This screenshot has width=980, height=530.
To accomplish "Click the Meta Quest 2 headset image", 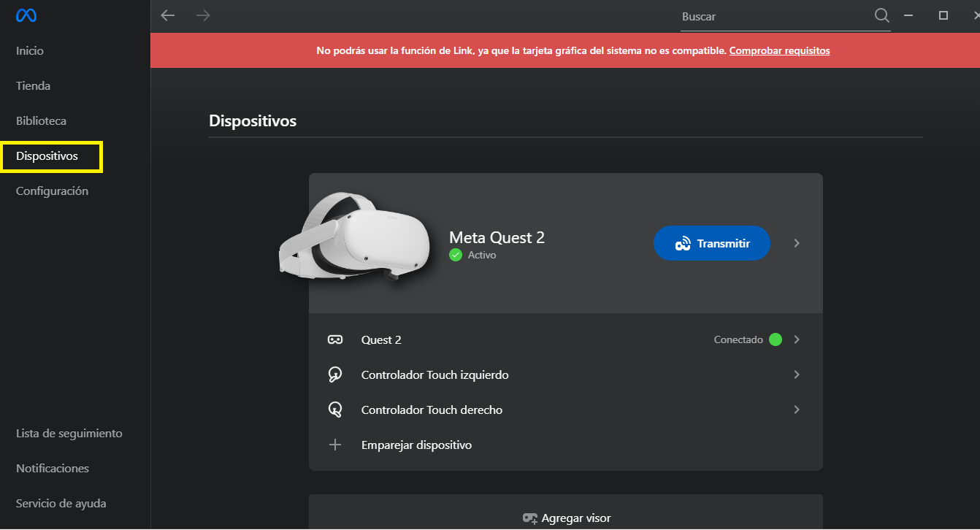I will click(x=355, y=236).
